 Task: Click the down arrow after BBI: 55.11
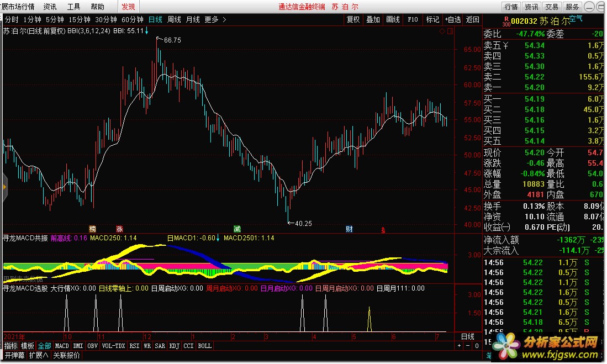point(146,31)
